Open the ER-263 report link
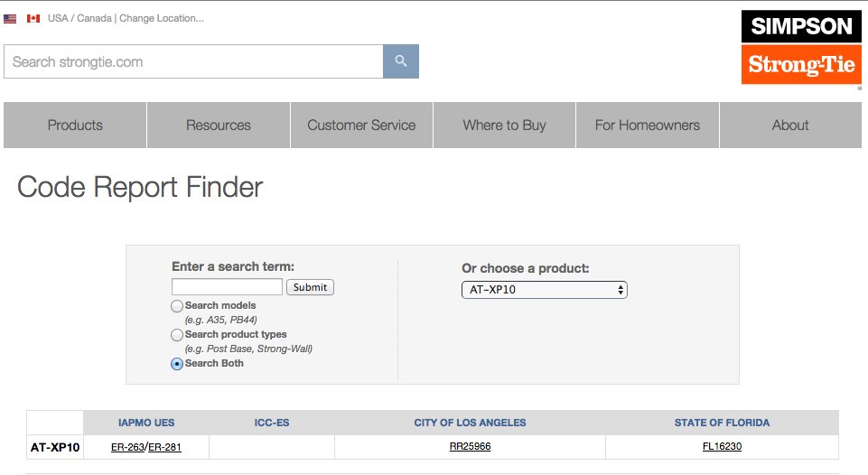The image size is (868, 475). click(127, 447)
